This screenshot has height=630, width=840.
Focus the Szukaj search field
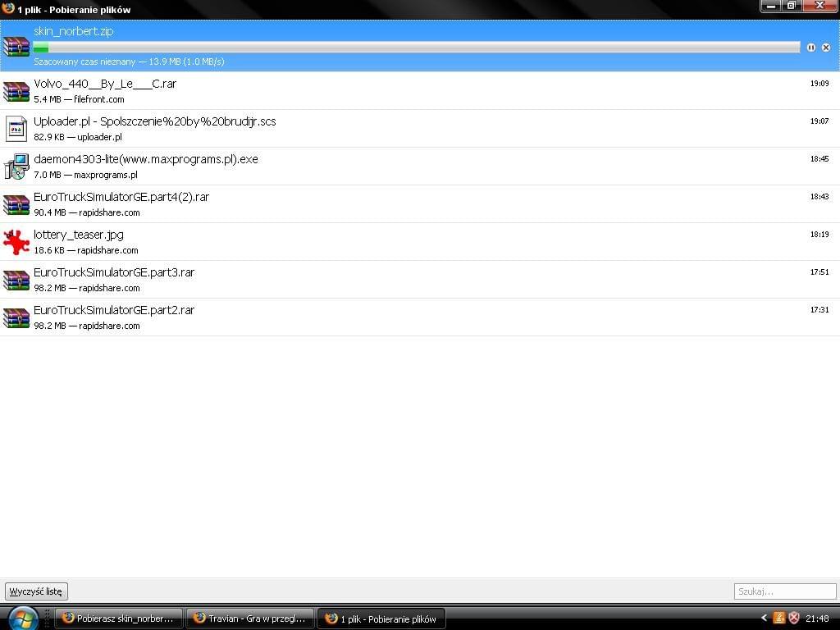coord(784,591)
